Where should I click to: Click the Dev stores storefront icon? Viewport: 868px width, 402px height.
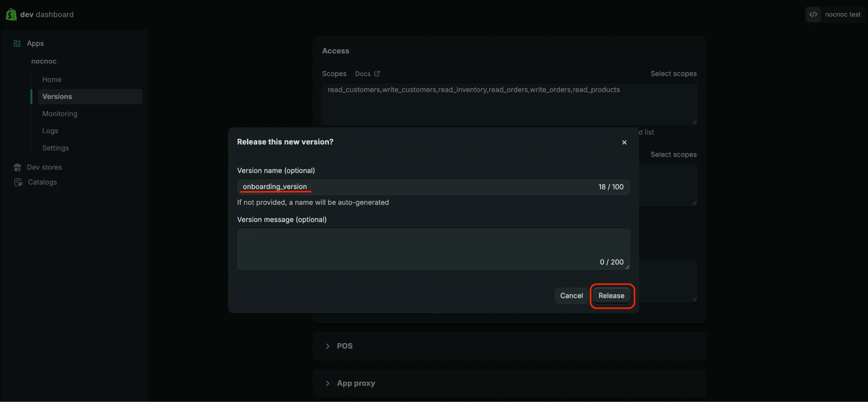17,167
